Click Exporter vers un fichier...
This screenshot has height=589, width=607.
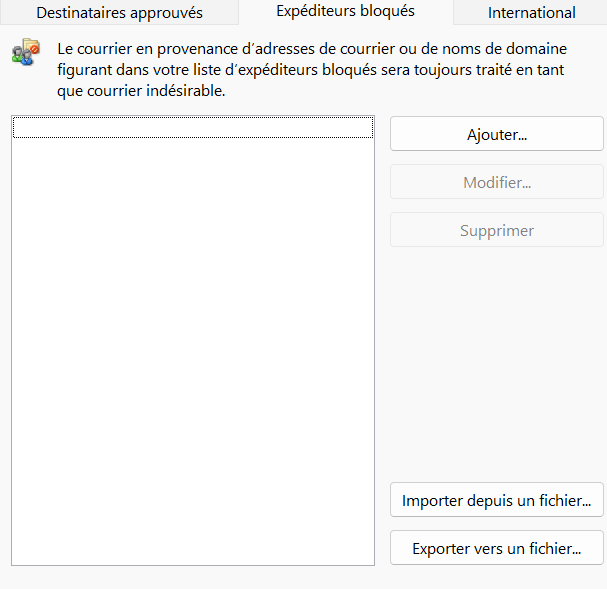(x=496, y=548)
